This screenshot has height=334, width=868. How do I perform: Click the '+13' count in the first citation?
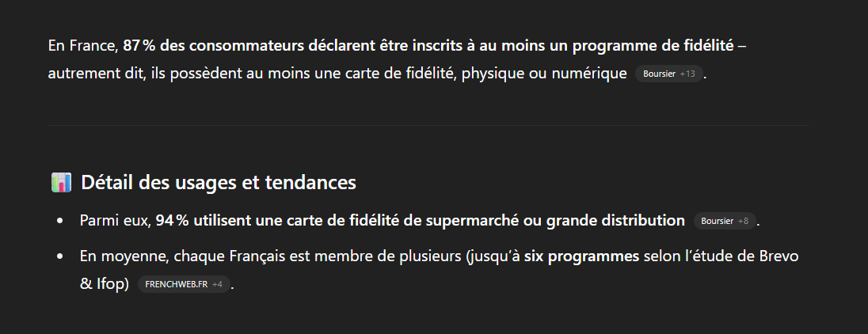(687, 74)
